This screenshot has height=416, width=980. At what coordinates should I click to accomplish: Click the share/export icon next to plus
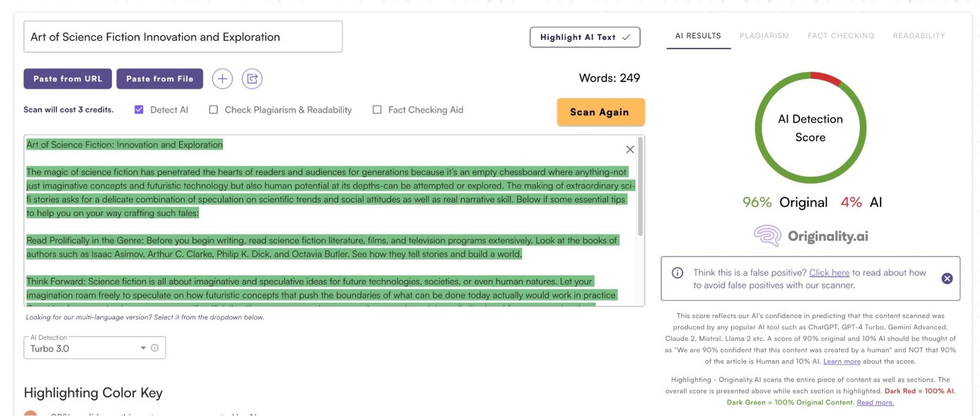click(x=252, y=78)
